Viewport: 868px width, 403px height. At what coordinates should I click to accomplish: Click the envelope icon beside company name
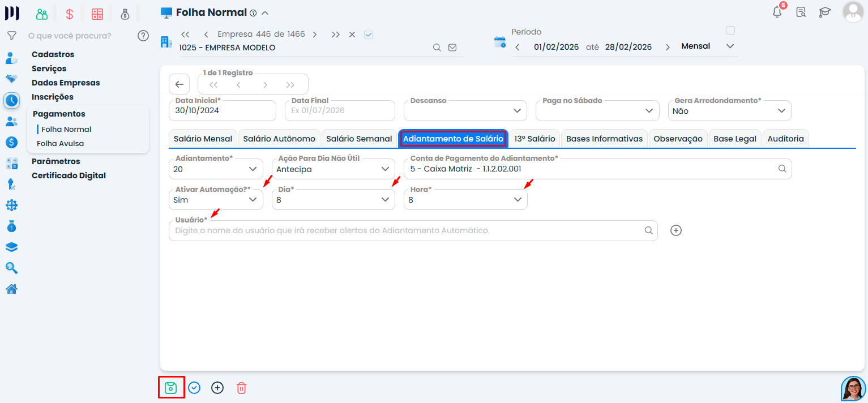[x=452, y=48]
